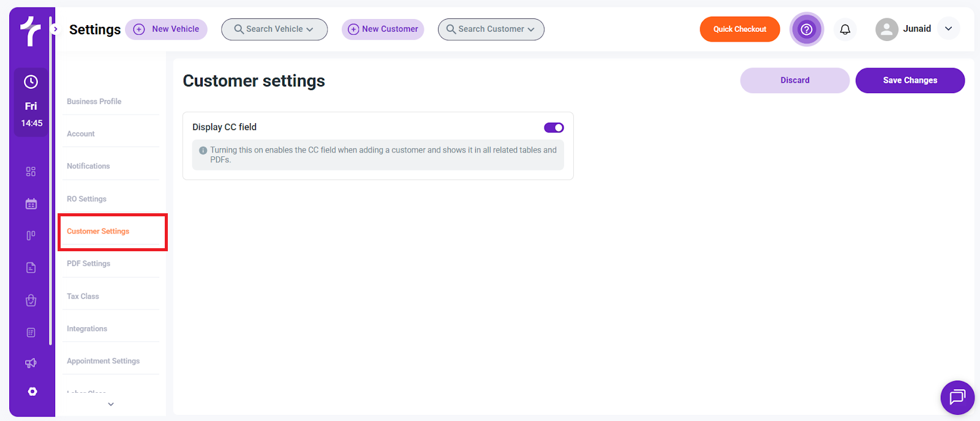980x421 pixels.
Task: Open the dashboard grid icon in sidebar
Action: (31, 172)
